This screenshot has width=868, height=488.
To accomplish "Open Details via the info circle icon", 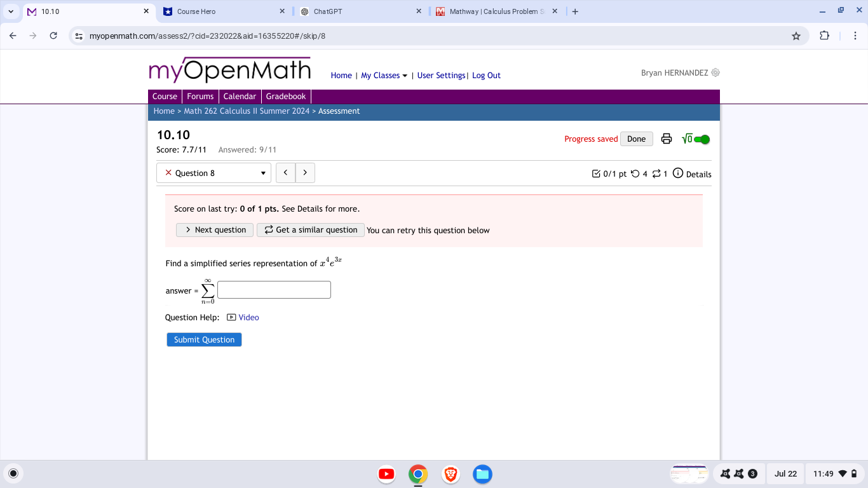I will pyautogui.click(x=677, y=172).
